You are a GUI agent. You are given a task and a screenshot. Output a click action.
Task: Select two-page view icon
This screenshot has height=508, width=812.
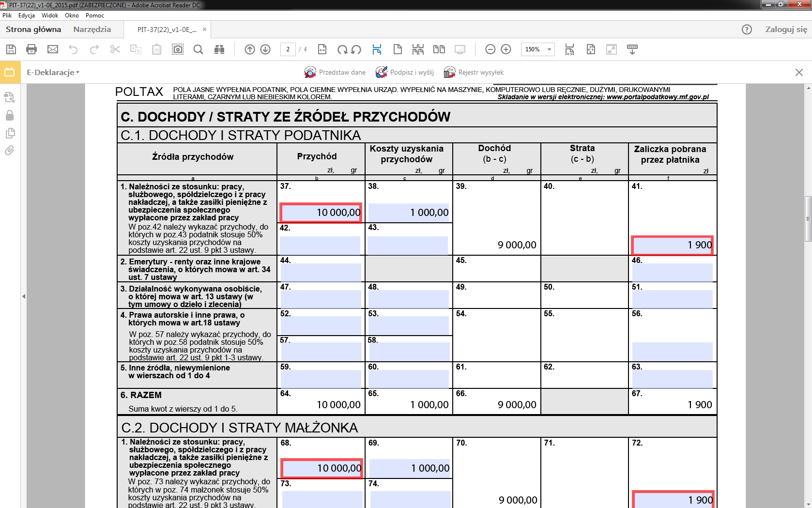(x=439, y=49)
